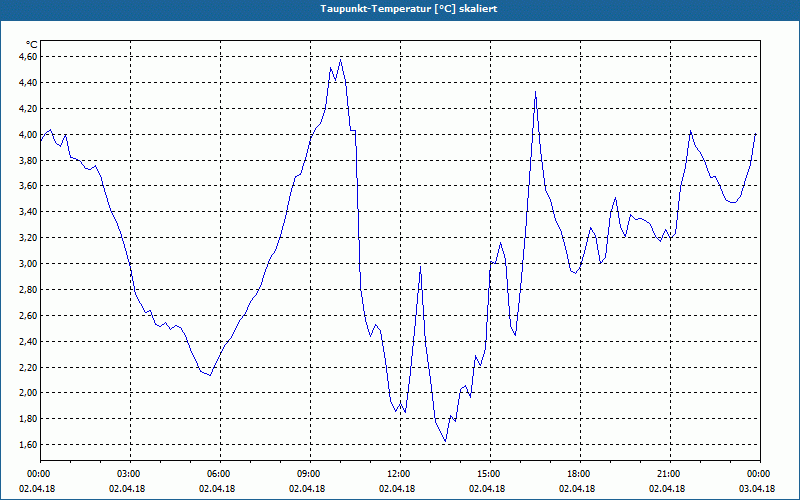Pick the '3,80' y-axis value
Viewport: 800px width, 500px height.
[x=28, y=160]
